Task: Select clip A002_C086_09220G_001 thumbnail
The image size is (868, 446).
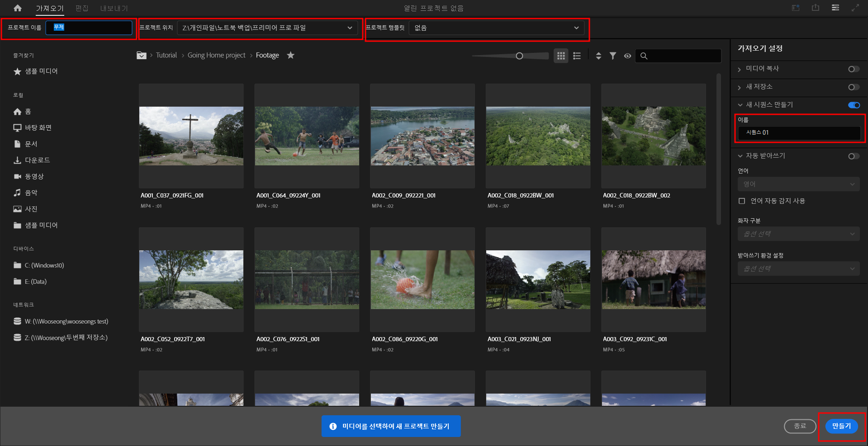Action: [422, 280]
